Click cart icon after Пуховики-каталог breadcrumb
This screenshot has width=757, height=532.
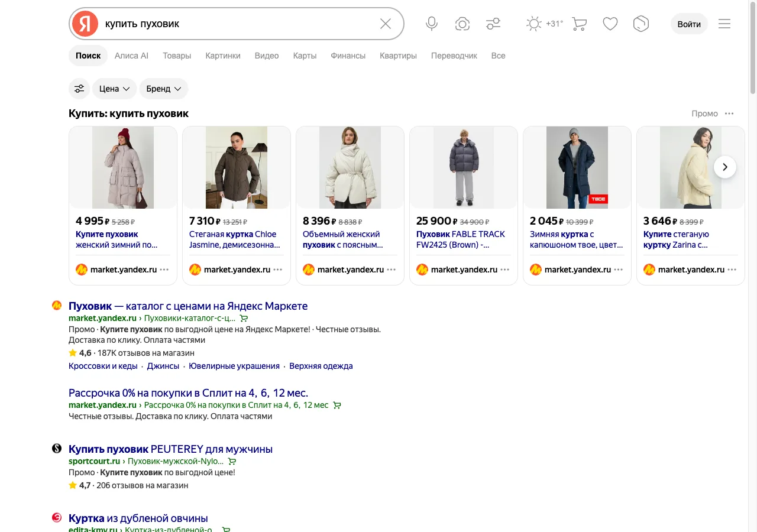(x=244, y=318)
